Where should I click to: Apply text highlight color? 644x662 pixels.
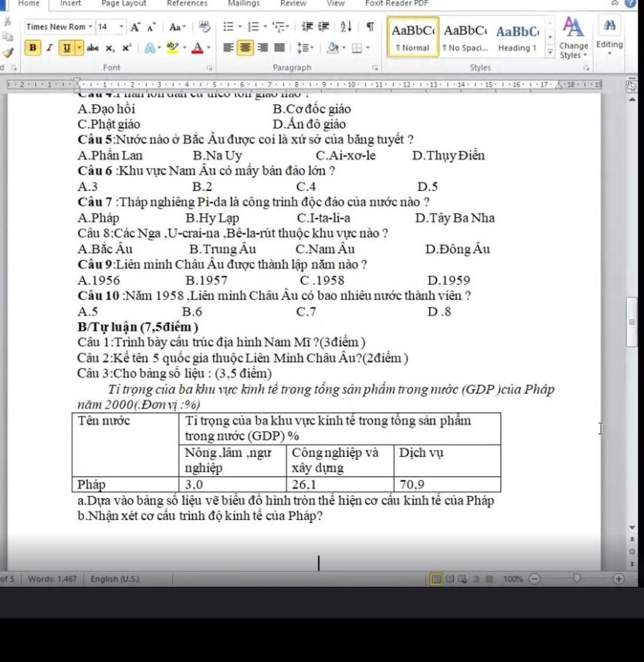coord(172,47)
